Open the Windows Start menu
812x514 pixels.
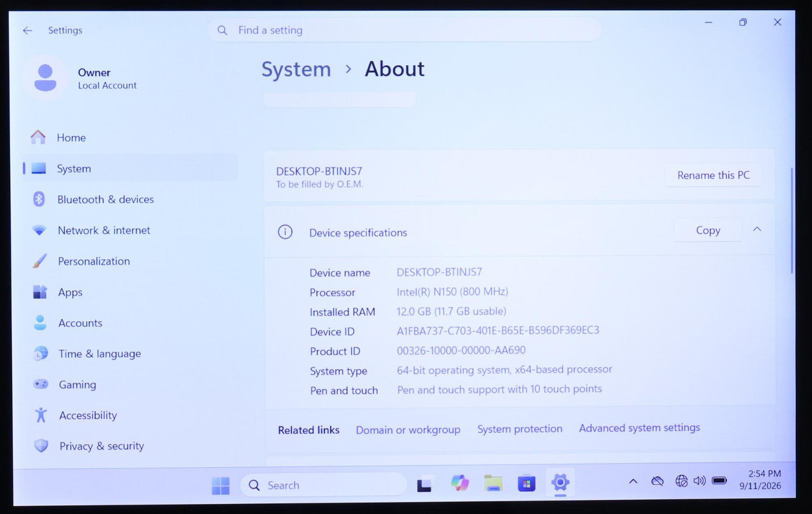point(221,486)
